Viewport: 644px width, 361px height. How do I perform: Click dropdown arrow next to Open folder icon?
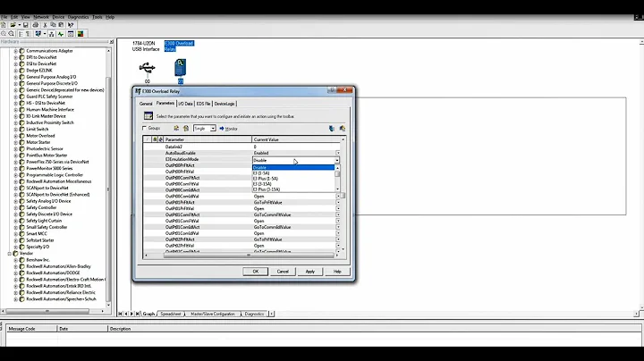pyautogui.click(x=19, y=25)
